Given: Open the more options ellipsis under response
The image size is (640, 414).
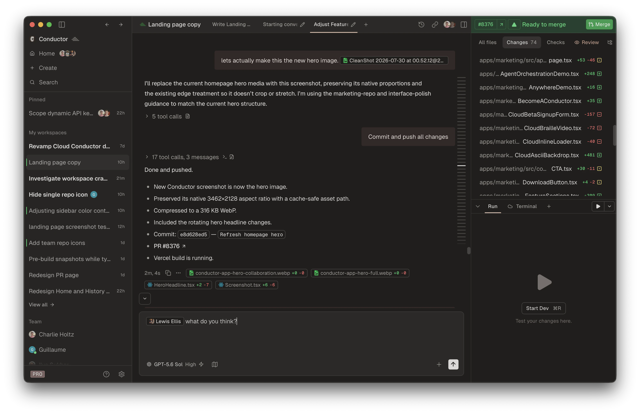Looking at the screenshot, I should (178, 273).
